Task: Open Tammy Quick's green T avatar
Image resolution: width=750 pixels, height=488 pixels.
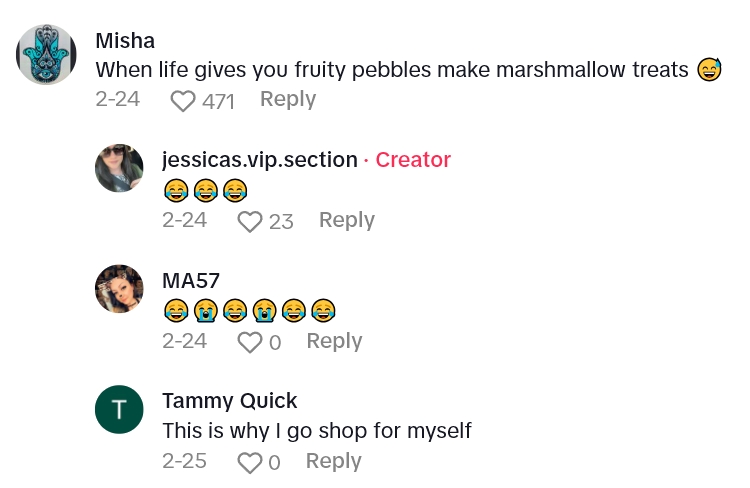Action: pyautogui.click(x=119, y=409)
